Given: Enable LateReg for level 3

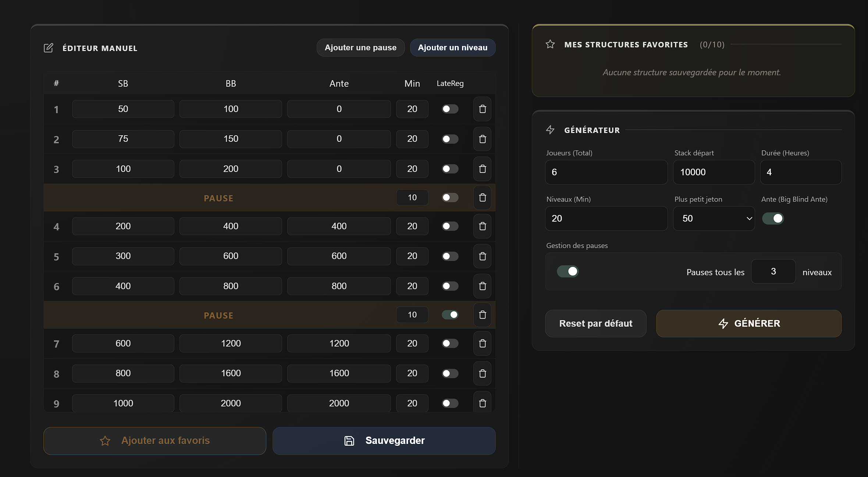Looking at the screenshot, I should pyautogui.click(x=450, y=169).
